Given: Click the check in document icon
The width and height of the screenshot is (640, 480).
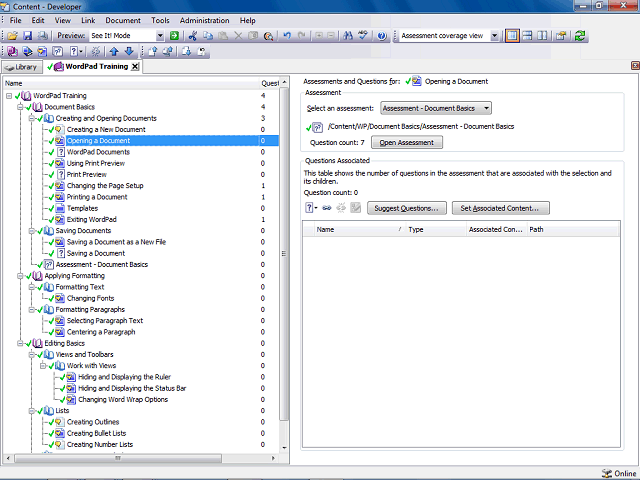Looking at the screenshot, I should click(152, 51).
